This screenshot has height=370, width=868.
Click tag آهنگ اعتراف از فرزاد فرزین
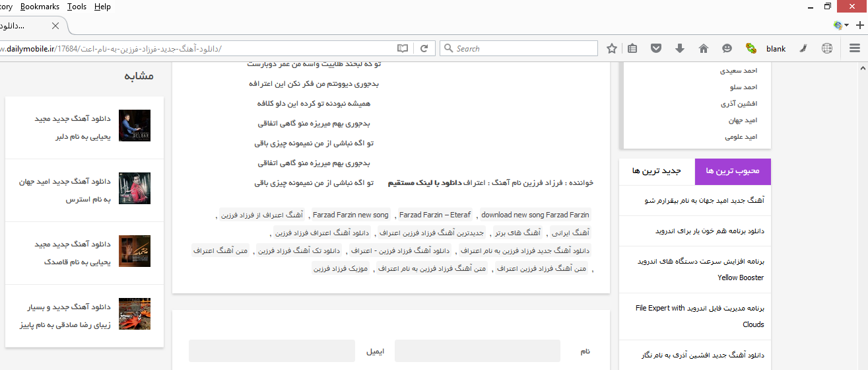(x=261, y=215)
